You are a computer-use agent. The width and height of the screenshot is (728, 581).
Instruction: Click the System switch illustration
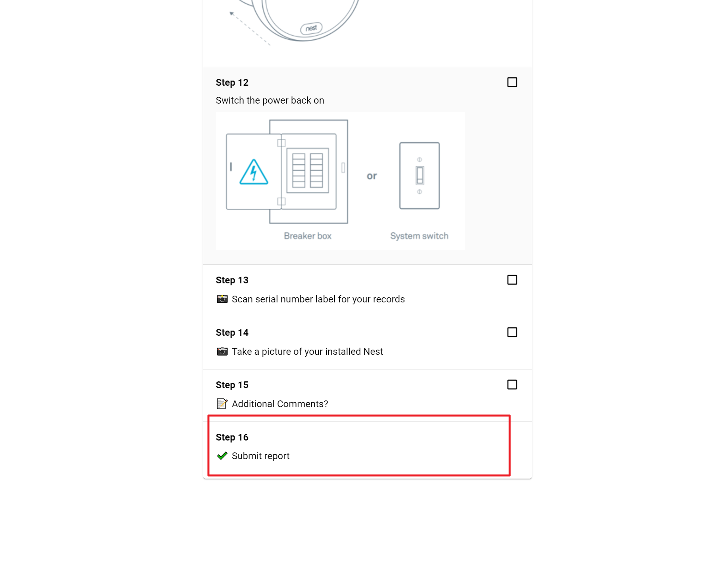click(419, 175)
